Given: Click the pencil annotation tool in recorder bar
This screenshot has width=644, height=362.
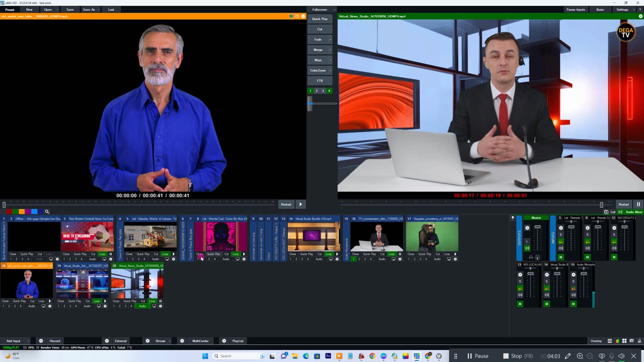Looking at the screenshot, I should pos(568,356).
